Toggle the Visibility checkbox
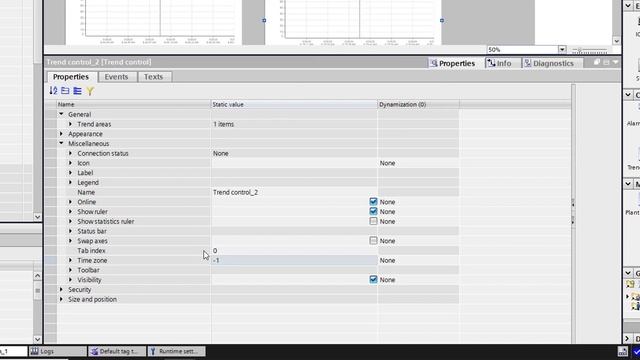The height and width of the screenshot is (360, 640). tap(373, 280)
